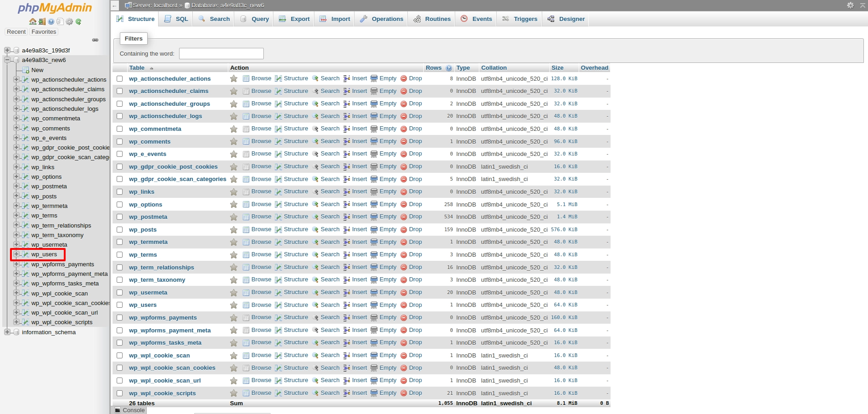The image size is (868, 414).
Task: Click the Server: localhost breadcrumb
Action: [155, 5]
